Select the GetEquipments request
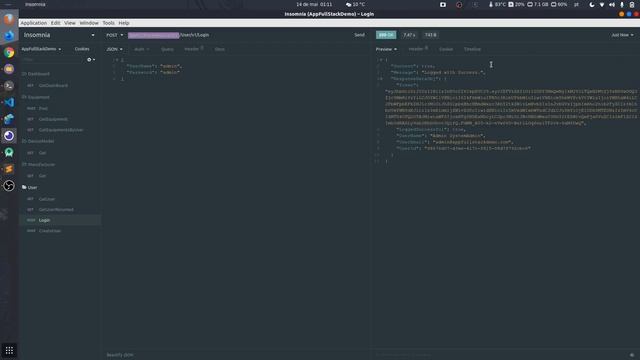This screenshot has height=360, width=640. [x=60, y=119]
